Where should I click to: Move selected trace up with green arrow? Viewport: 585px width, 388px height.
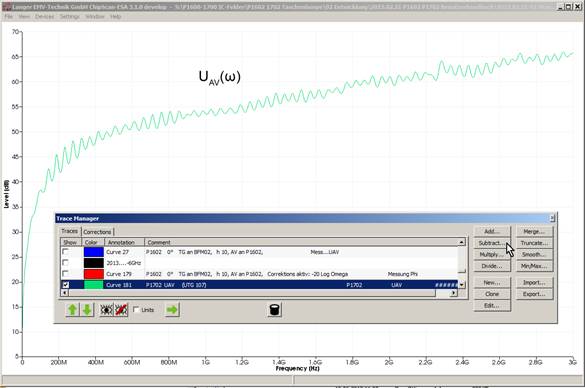point(73,310)
